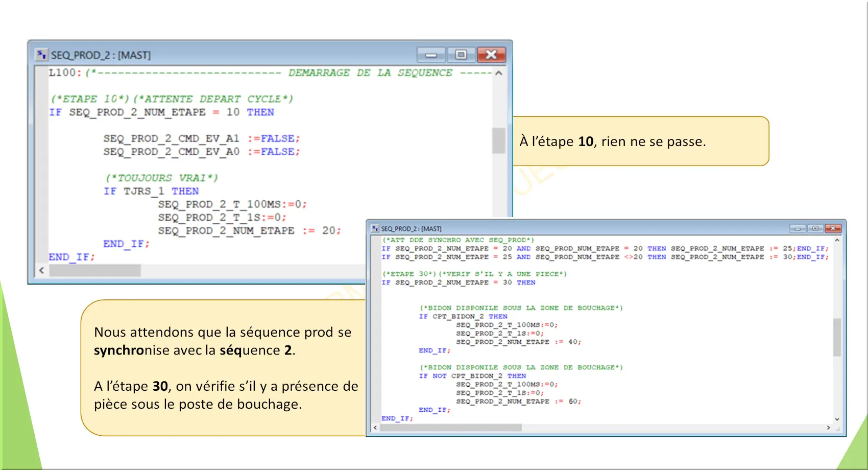Click the SEQ_PROD_2_NUM_ETAPE := 60; assignment
This screenshot has width=868, height=470.
click(518, 402)
